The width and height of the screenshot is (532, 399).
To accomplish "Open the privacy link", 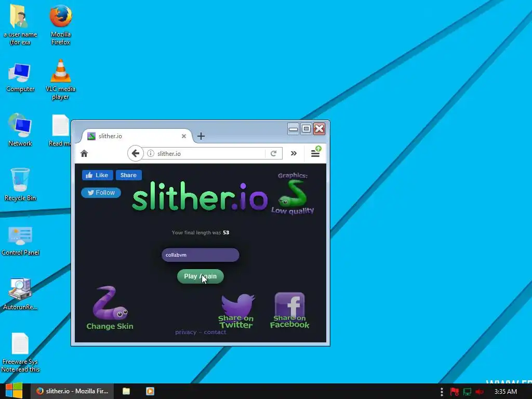I will tap(185, 332).
